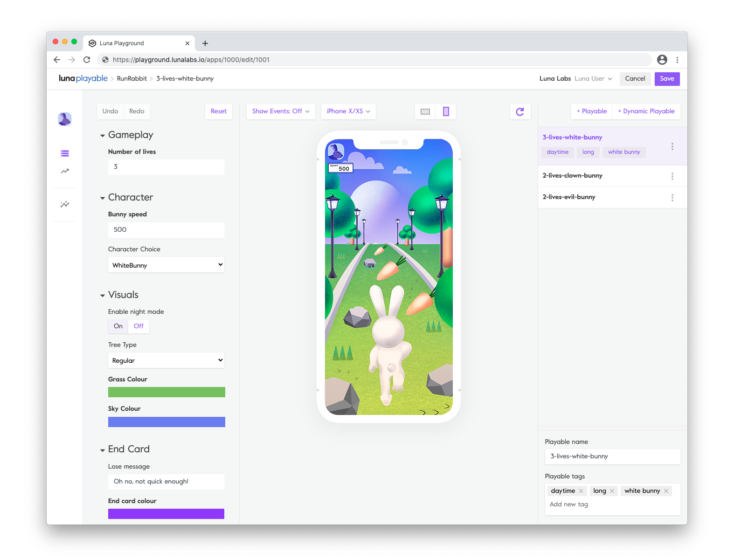Open the list view sidebar icon

[x=65, y=153]
